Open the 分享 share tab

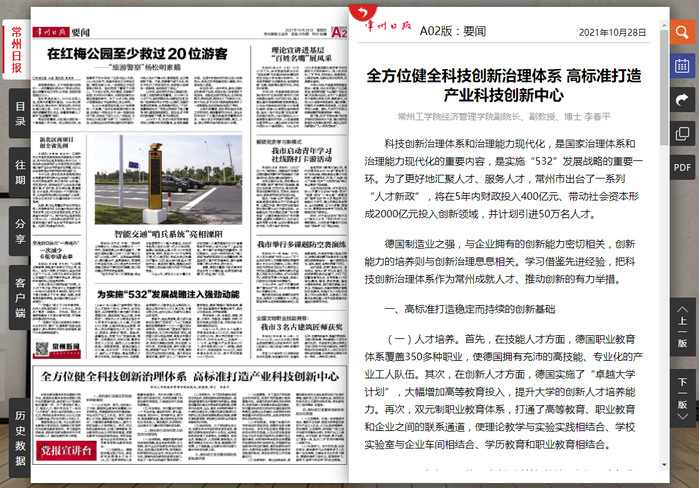click(19, 231)
